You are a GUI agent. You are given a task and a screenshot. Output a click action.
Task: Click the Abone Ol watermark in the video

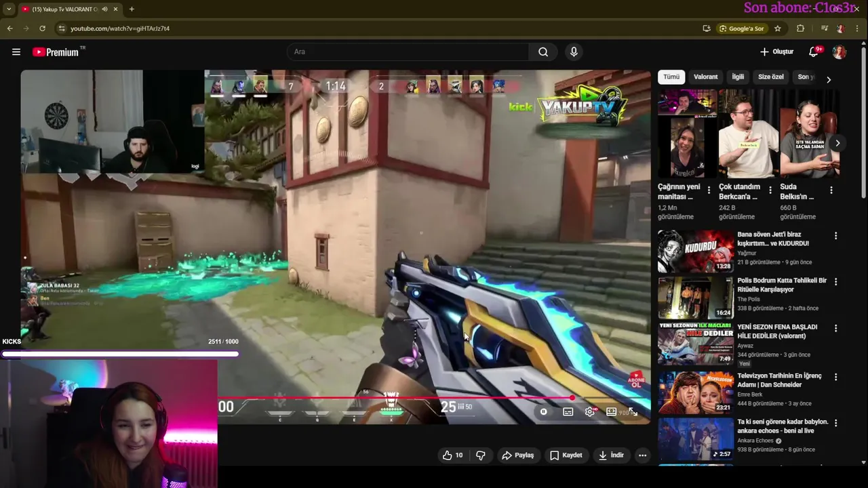[636, 380]
